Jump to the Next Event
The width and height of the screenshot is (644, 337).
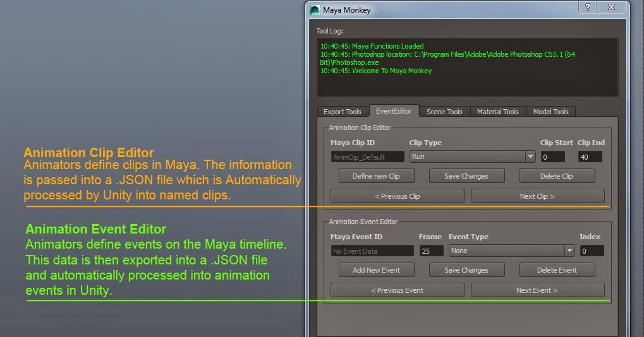538,290
